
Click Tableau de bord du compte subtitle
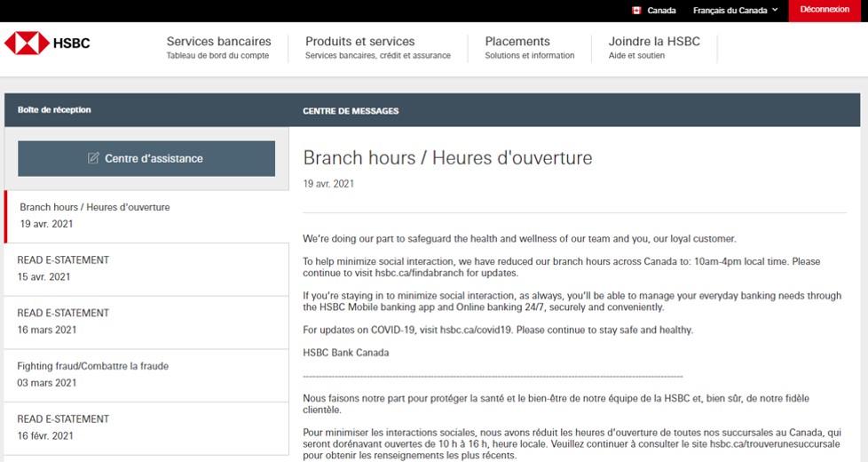pos(217,55)
